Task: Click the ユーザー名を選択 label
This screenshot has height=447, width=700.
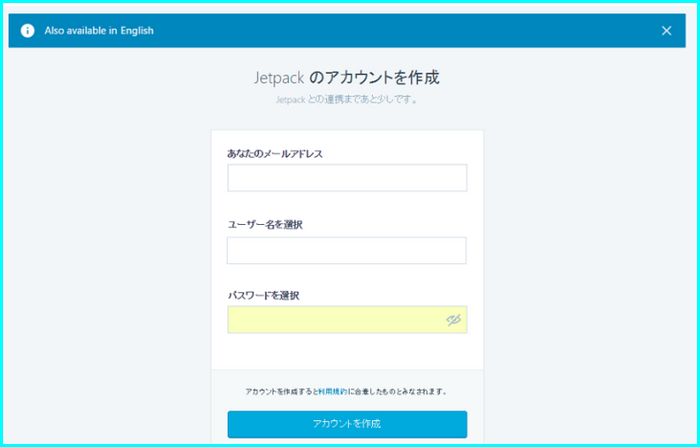Action: (265, 225)
